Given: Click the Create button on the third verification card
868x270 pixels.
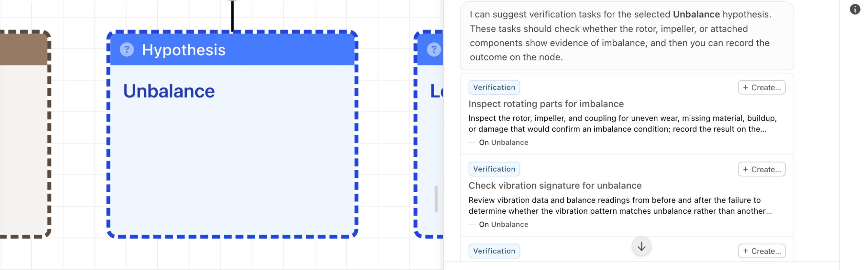Looking at the screenshot, I should tap(761, 251).
